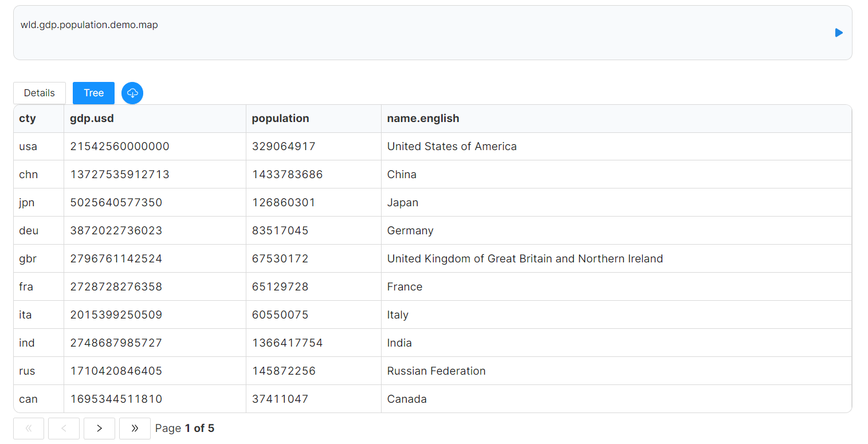Click GDP value 2015399250509
The image size is (868, 444).
(x=116, y=315)
